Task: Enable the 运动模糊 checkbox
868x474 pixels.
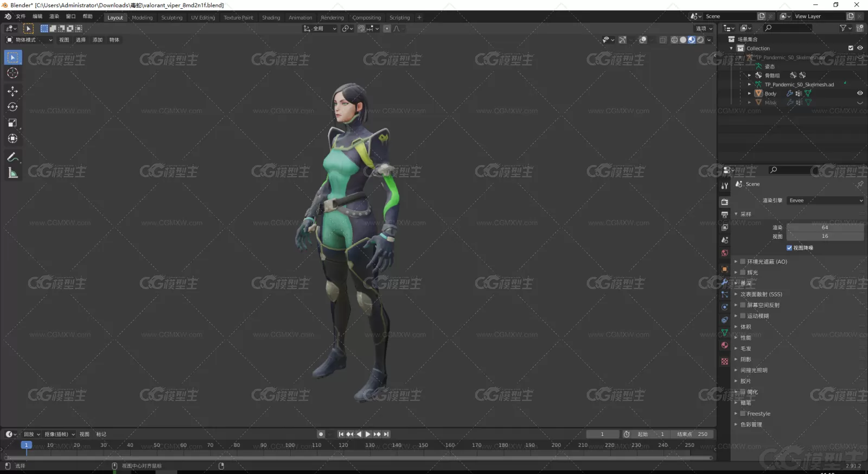Action: click(x=743, y=316)
